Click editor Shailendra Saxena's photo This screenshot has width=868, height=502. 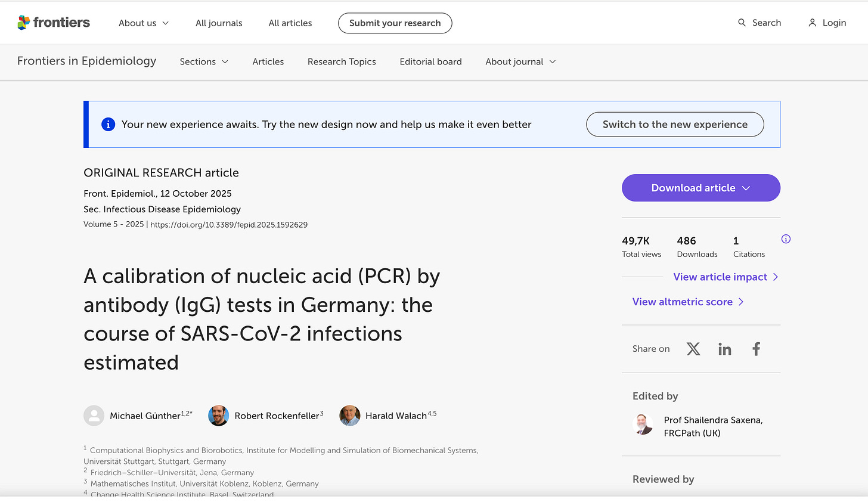pyautogui.click(x=643, y=424)
